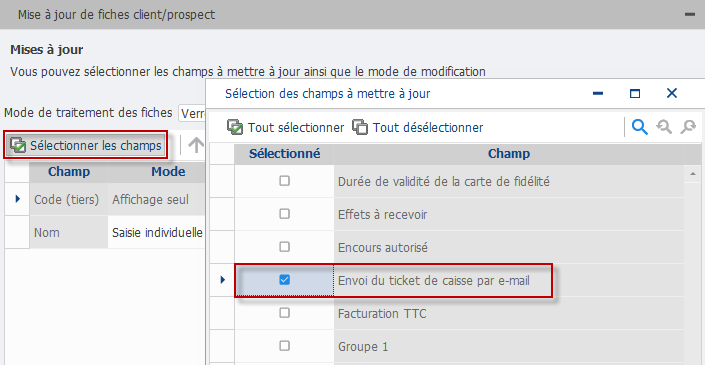Click the Tout désélectionner button label

tap(428, 128)
